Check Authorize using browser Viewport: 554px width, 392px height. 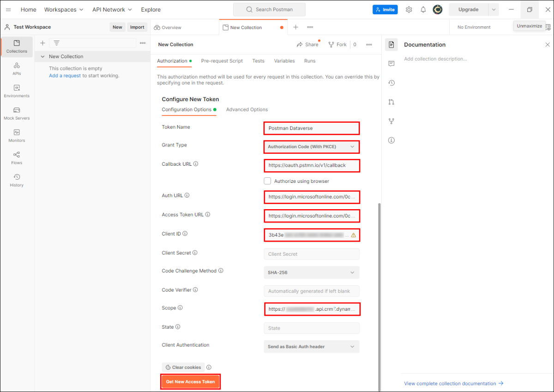coord(267,181)
